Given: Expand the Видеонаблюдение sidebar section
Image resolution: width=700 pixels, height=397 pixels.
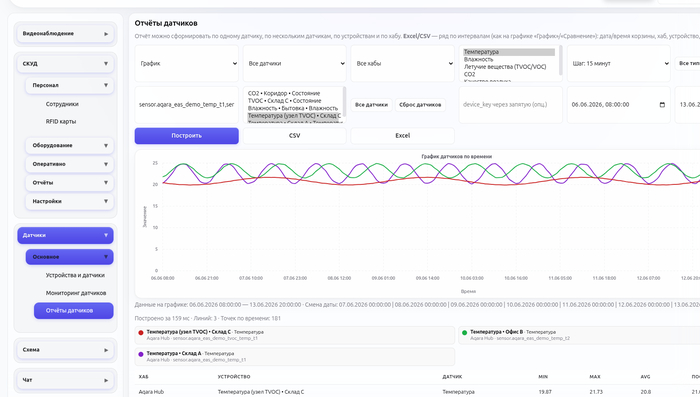Looking at the screenshot, I should point(65,34).
